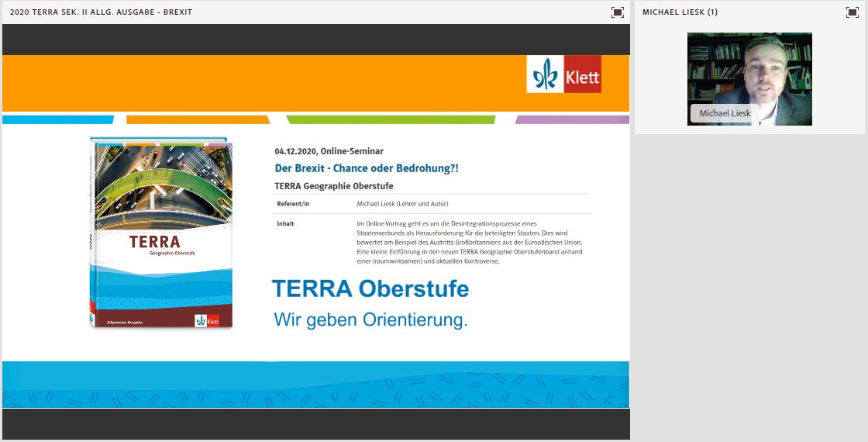Click 'Michael Liesk (Lehrer und Autor)' text
This screenshot has height=442, width=868.
[402, 204]
